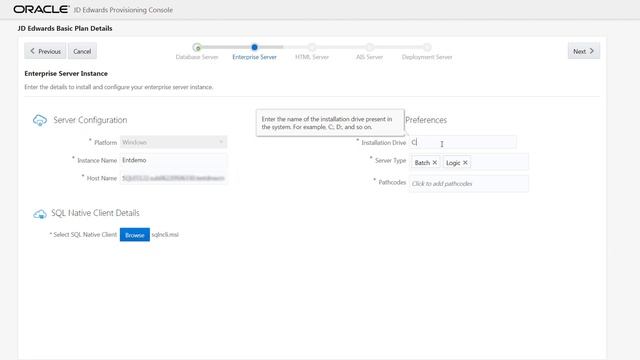Select the sqlncli.msi file name
Image resolution: width=640 pixels, height=360 pixels.
[165, 235]
